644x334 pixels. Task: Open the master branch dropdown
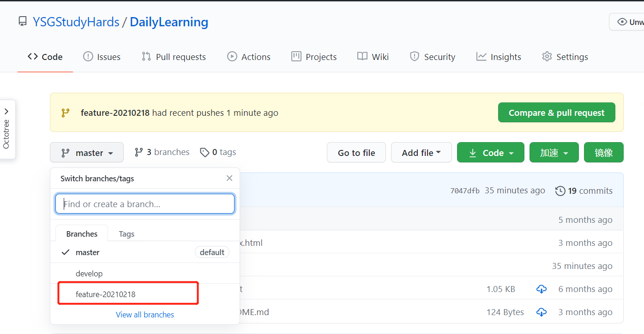pyautogui.click(x=87, y=153)
